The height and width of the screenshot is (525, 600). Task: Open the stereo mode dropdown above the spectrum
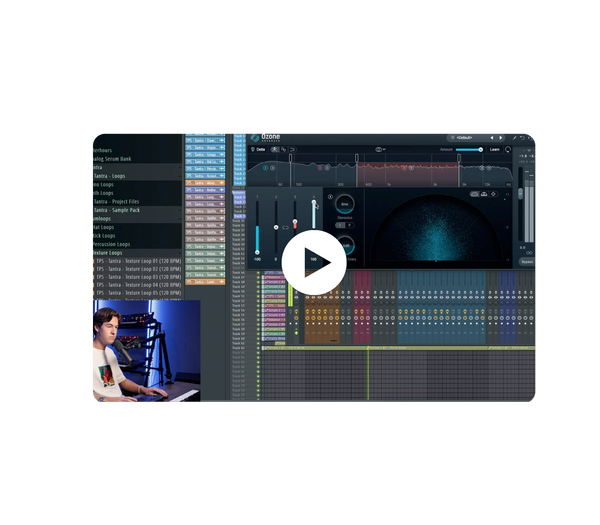coord(380,150)
